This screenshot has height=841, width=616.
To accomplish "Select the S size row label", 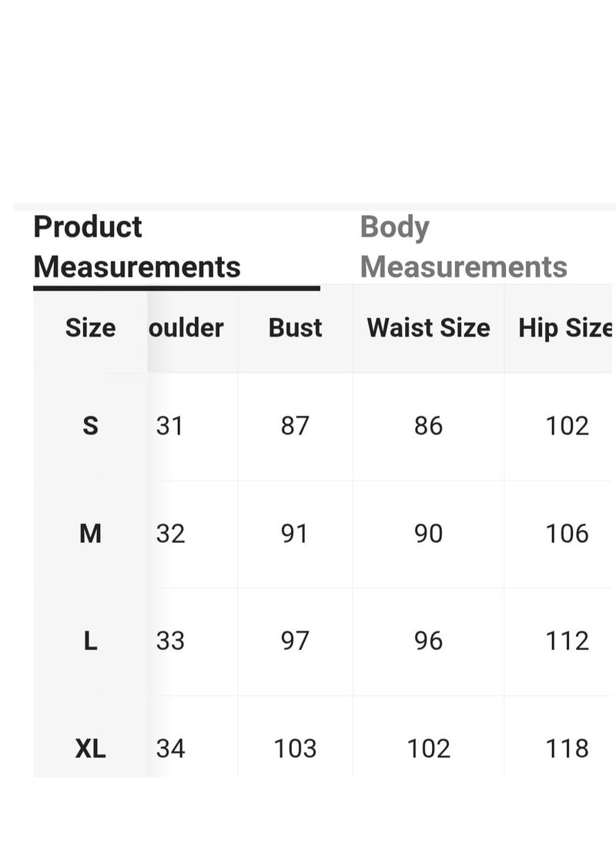I will coord(90,426).
